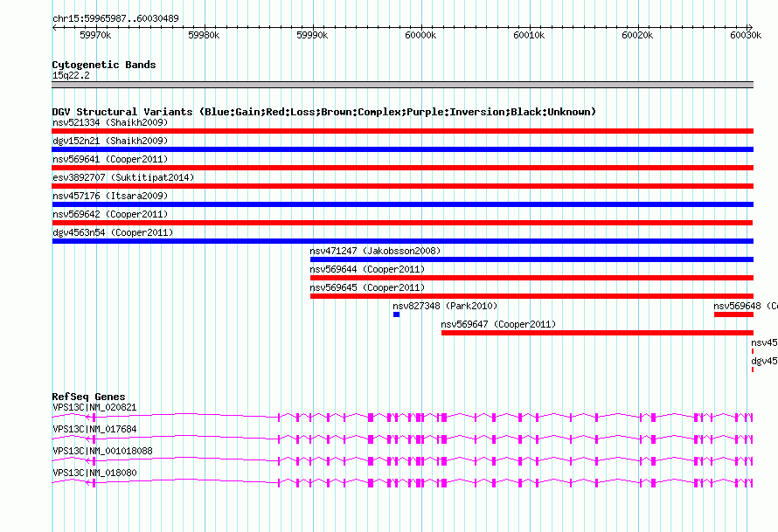Click the 60000k ruler tick label
This screenshot has width=778, height=532.
click(420, 35)
